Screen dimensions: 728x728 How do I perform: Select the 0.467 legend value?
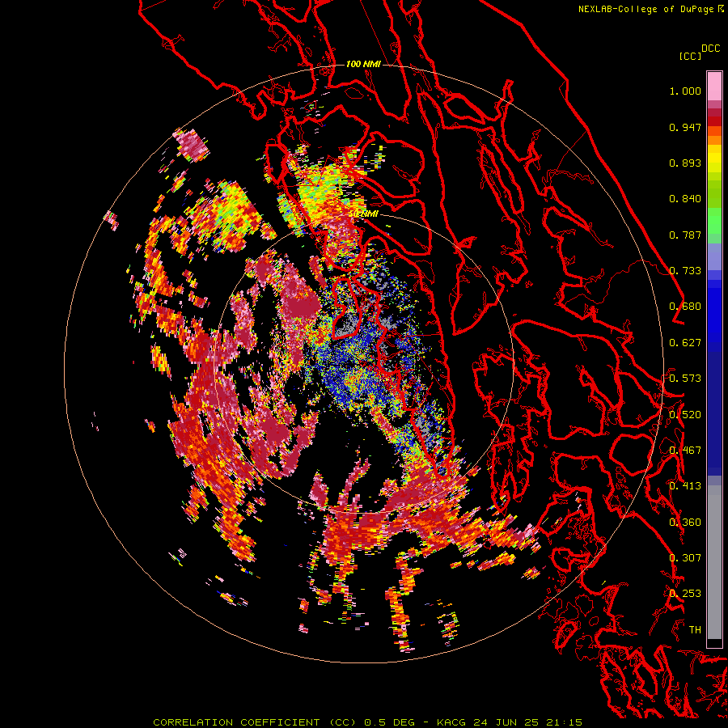coord(685,451)
